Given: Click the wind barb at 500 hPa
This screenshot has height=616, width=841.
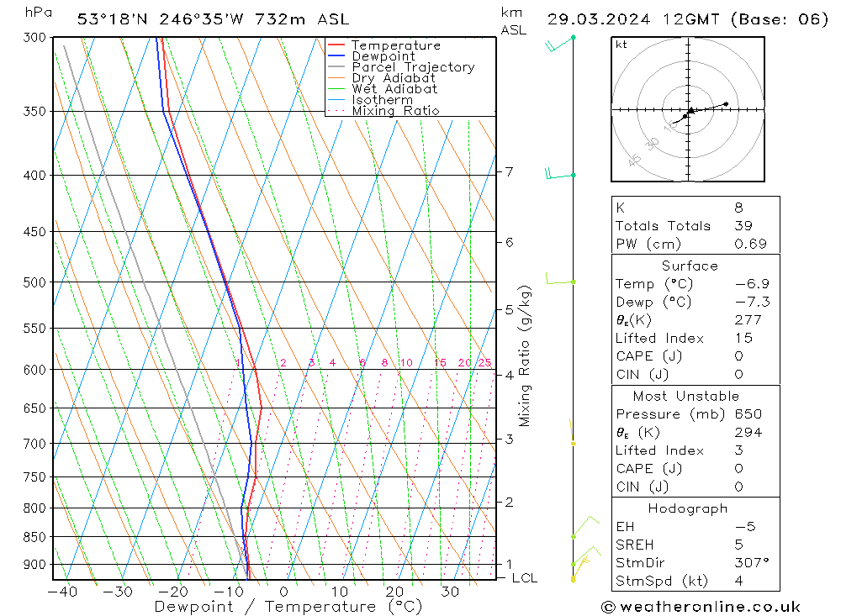Looking at the screenshot, I should (x=560, y=278).
